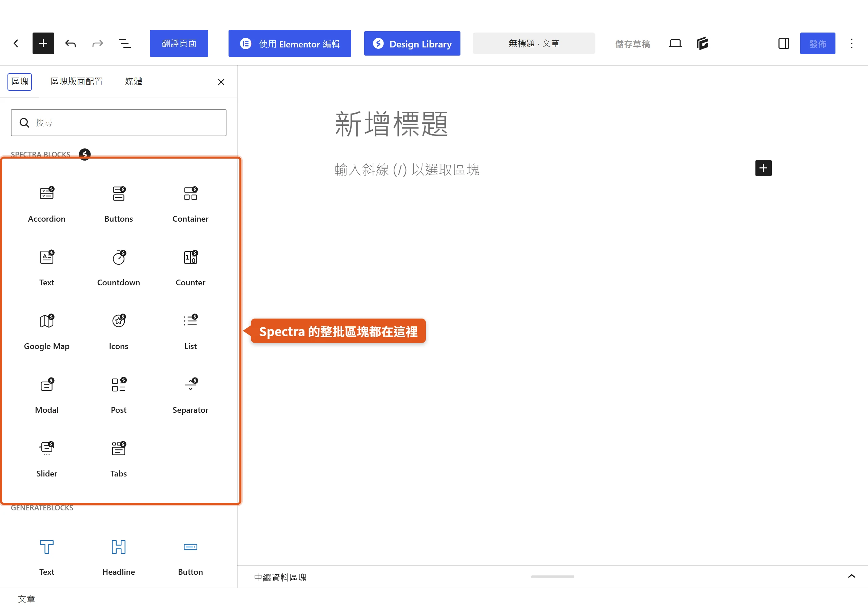Undo the last change

70,43
